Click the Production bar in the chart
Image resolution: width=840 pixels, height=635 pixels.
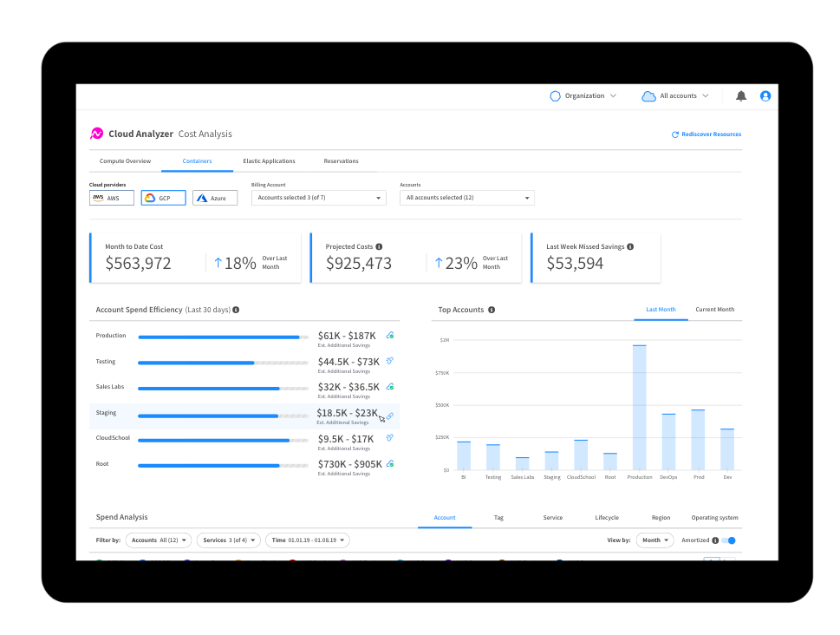pos(639,407)
